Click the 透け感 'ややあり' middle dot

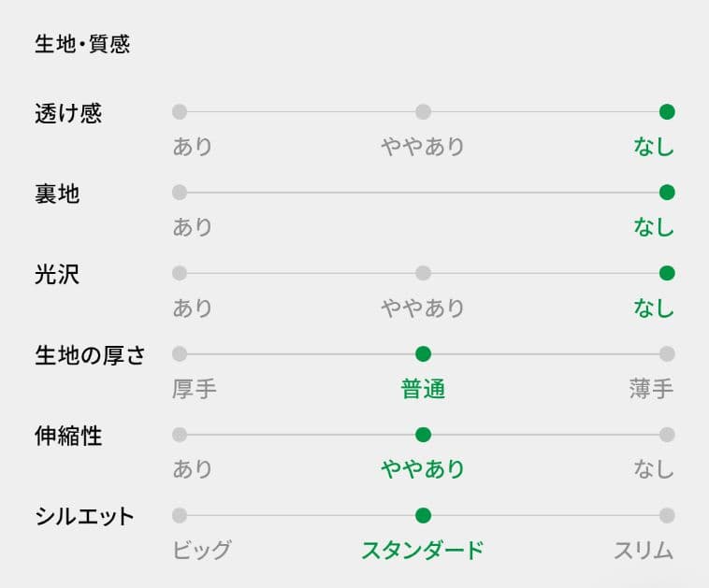click(x=423, y=112)
